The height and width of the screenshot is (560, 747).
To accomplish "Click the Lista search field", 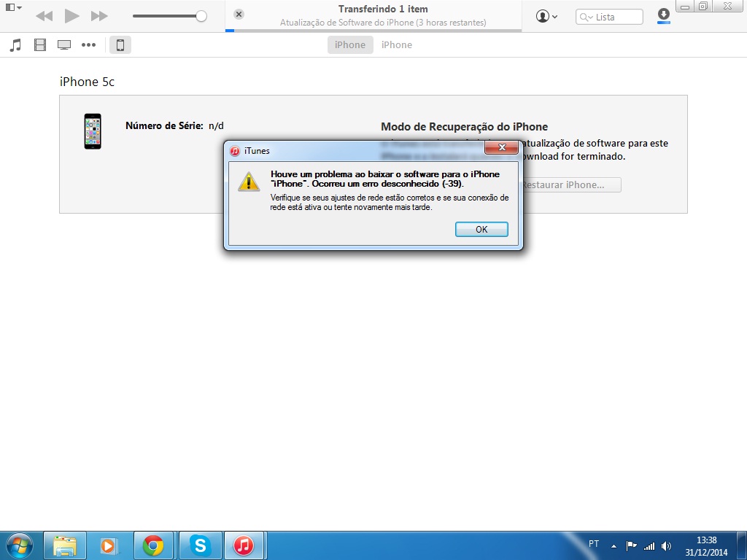I will (609, 17).
